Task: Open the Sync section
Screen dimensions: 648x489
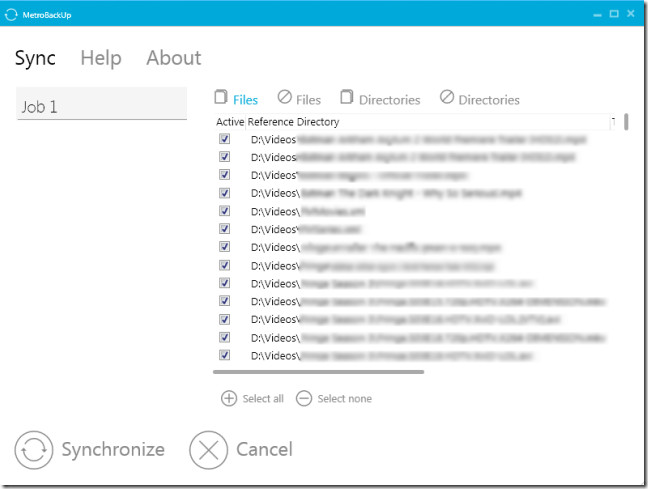Action: [x=35, y=58]
